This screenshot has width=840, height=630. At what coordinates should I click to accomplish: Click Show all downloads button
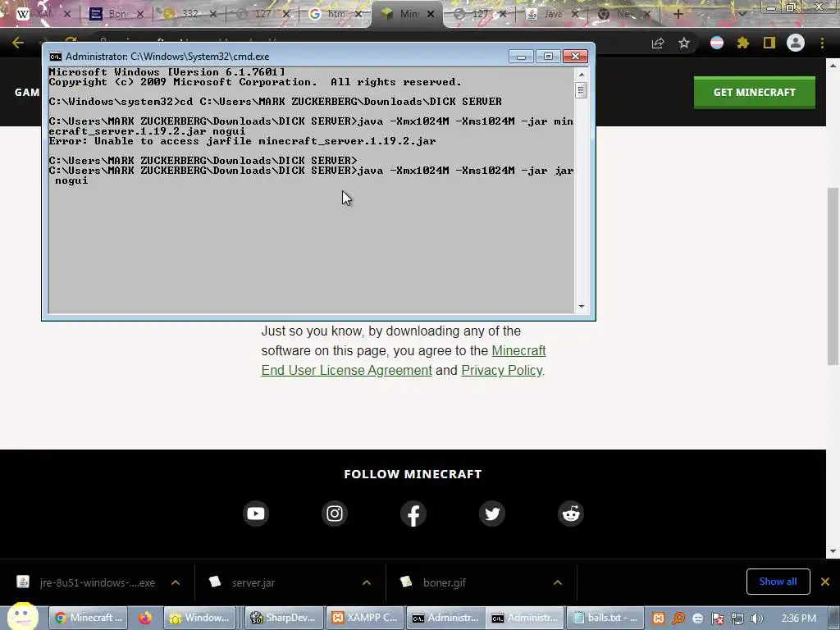coord(778,582)
